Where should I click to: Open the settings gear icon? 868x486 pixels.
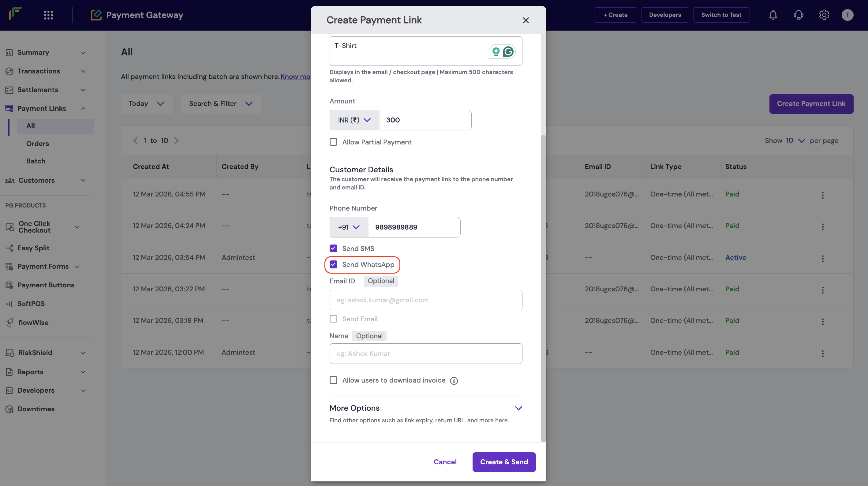point(824,15)
